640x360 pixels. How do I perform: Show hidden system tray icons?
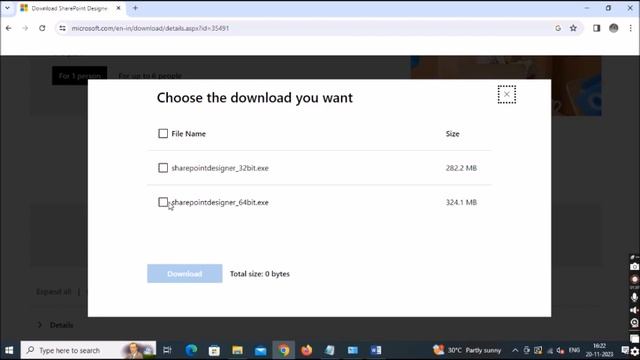515,350
